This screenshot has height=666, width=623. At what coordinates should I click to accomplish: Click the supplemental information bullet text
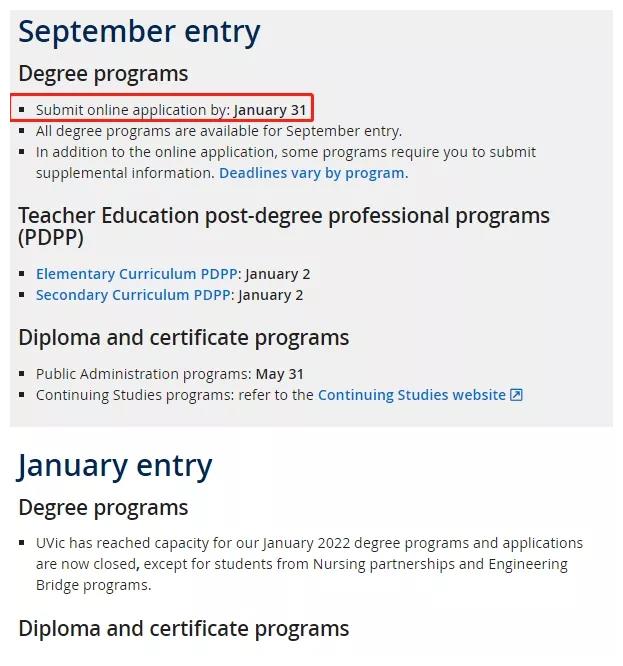pos(285,163)
